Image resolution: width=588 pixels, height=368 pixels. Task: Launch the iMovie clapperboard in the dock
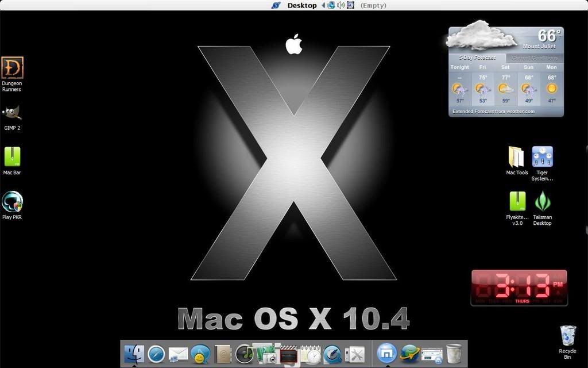[x=288, y=354]
